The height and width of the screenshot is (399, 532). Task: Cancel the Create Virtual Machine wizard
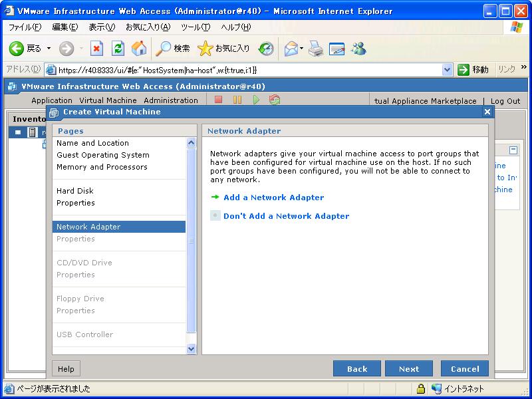click(465, 369)
